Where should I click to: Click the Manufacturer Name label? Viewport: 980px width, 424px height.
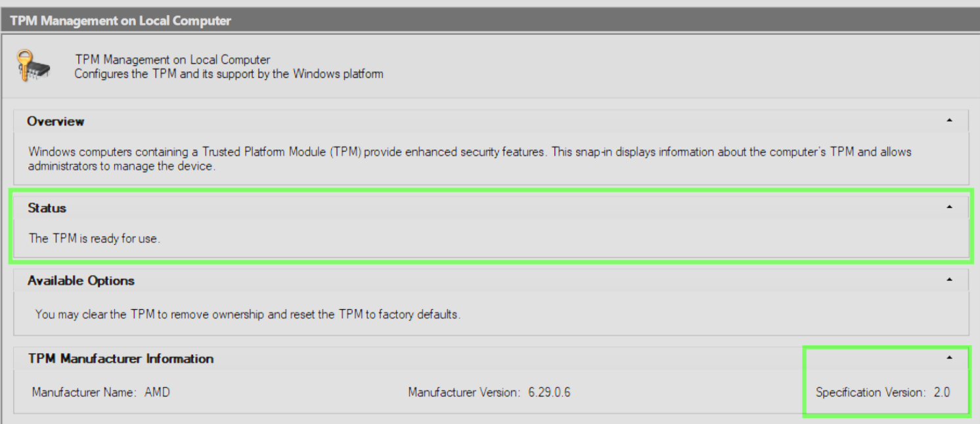pos(84,393)
